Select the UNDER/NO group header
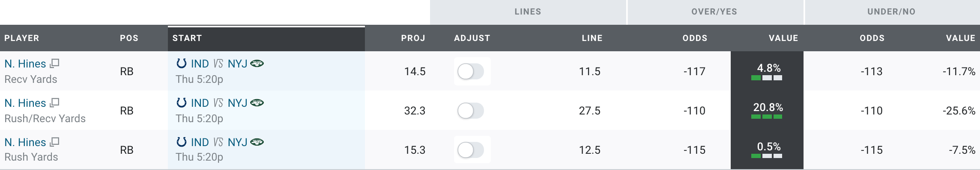Viewport: 980px width, 170px height. [892, 12]
